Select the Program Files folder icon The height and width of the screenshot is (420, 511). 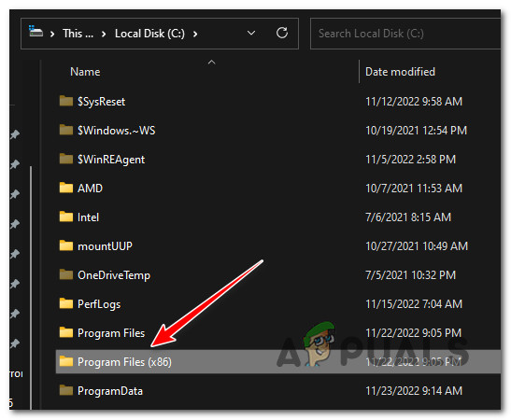click(66, 333)
